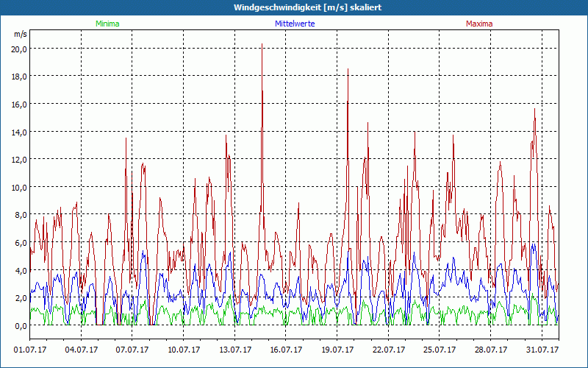Select the 0,0 y-axis value

(19, 325)
